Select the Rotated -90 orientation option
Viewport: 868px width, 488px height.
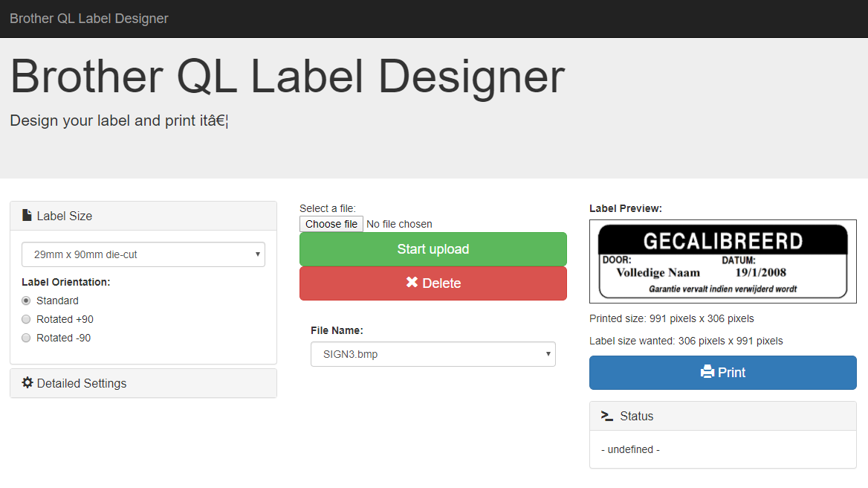[x=26, y=338]
